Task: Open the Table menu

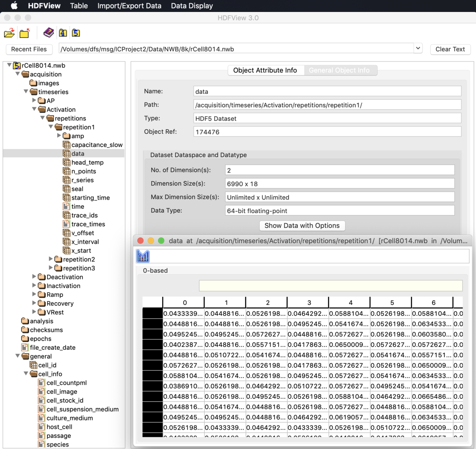Action: pos(79,6)
